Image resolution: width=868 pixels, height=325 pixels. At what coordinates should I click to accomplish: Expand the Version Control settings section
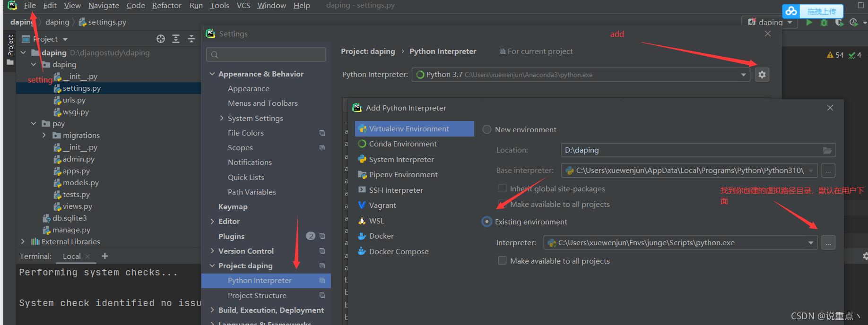(x=213, y=251)
